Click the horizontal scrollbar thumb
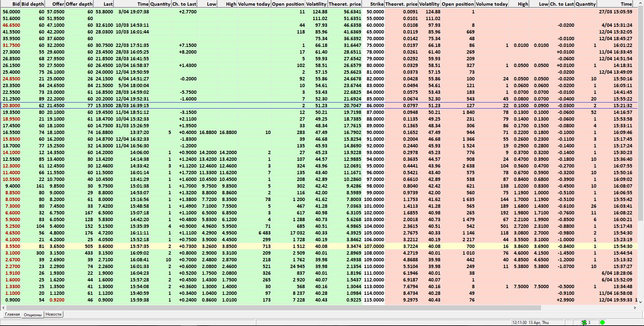Viewport: 644px width, 326px height. click(x=273, y=308)
